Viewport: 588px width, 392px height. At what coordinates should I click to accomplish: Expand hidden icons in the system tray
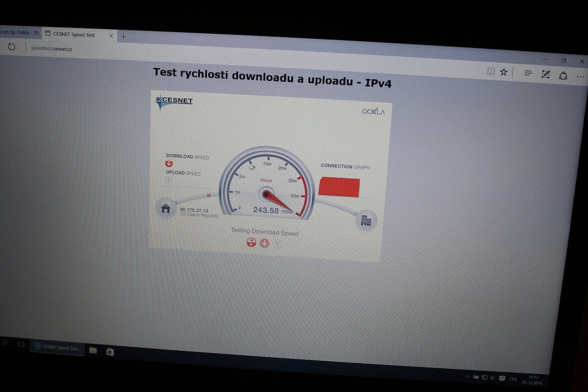click(467, 376)
